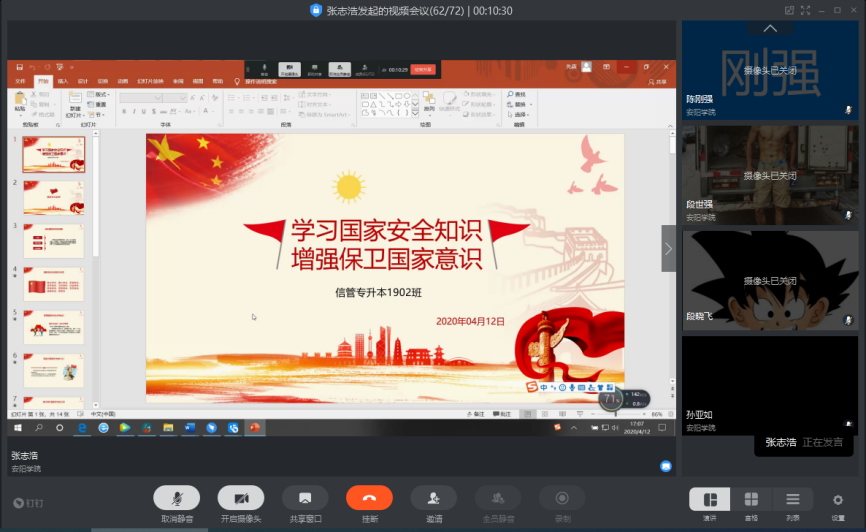Click 共享 share in PowerPoint

point(657,82)
